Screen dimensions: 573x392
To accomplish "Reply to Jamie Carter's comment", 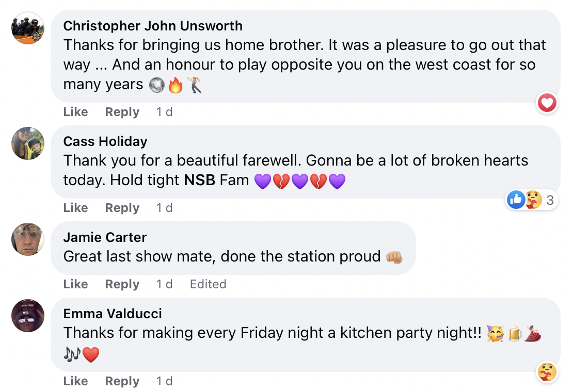I will (122, 284).
